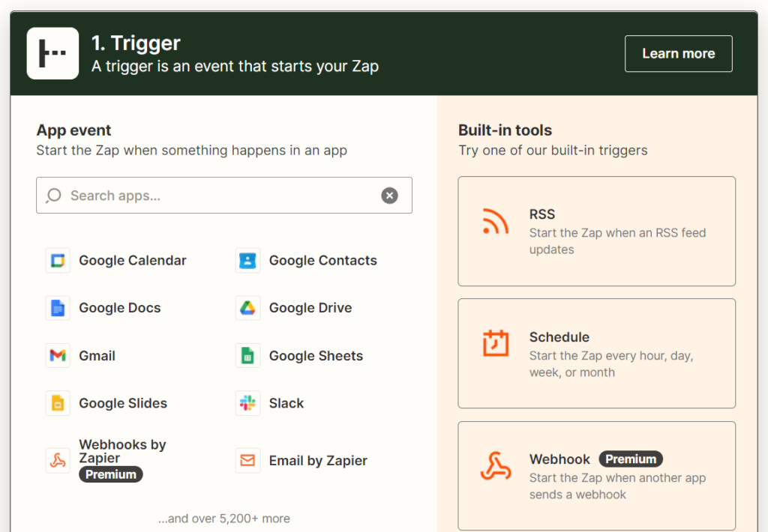768x532 pixels.
Task: Select the Slack icon
Action: (247, 403)
